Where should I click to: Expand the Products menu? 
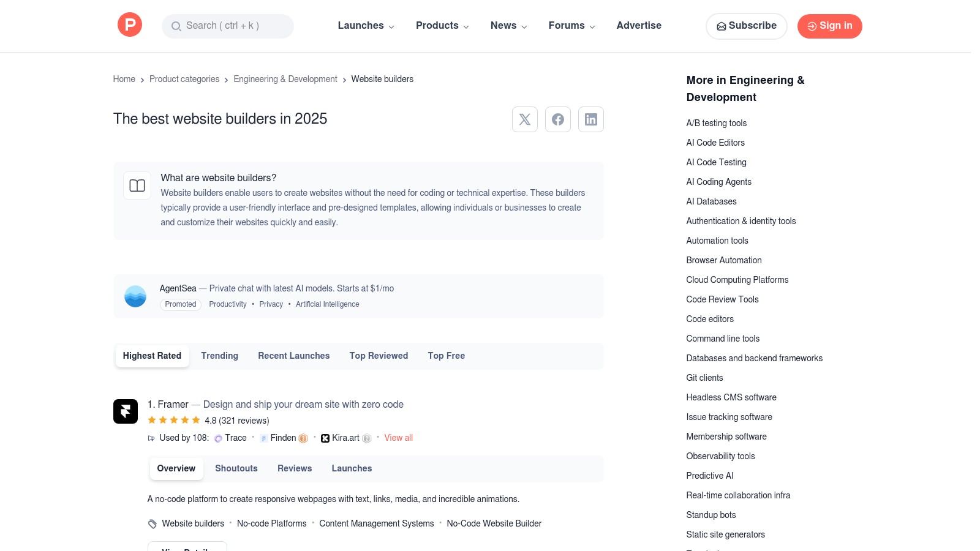(442, 26)
